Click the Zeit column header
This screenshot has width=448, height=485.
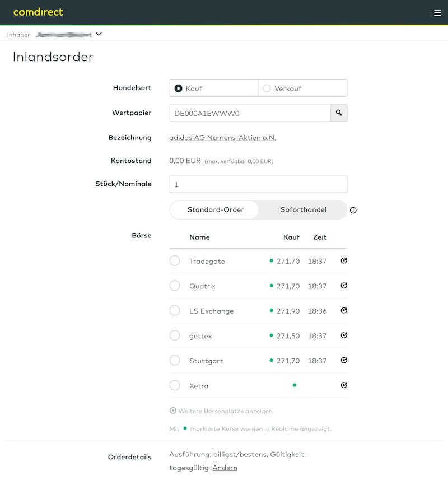point(320,237)
